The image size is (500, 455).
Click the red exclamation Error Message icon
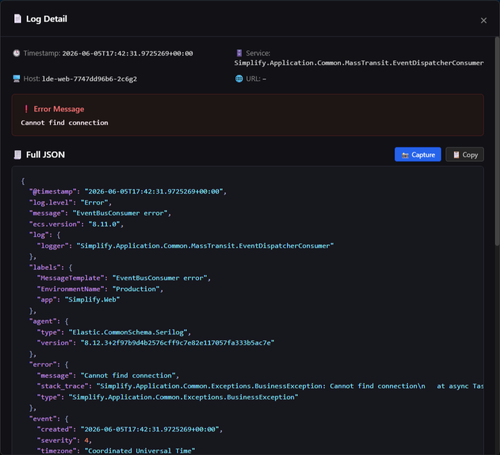tap(26, 109)
